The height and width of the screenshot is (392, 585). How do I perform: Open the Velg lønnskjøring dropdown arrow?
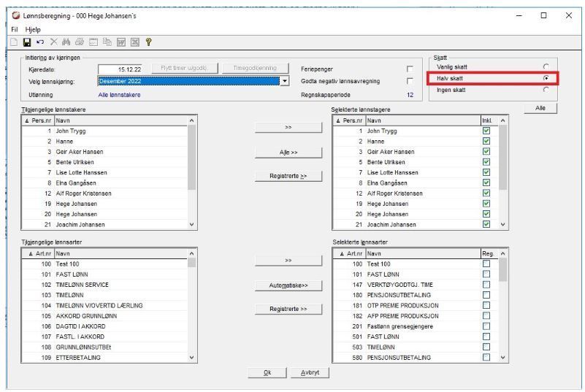pos(285,81)
